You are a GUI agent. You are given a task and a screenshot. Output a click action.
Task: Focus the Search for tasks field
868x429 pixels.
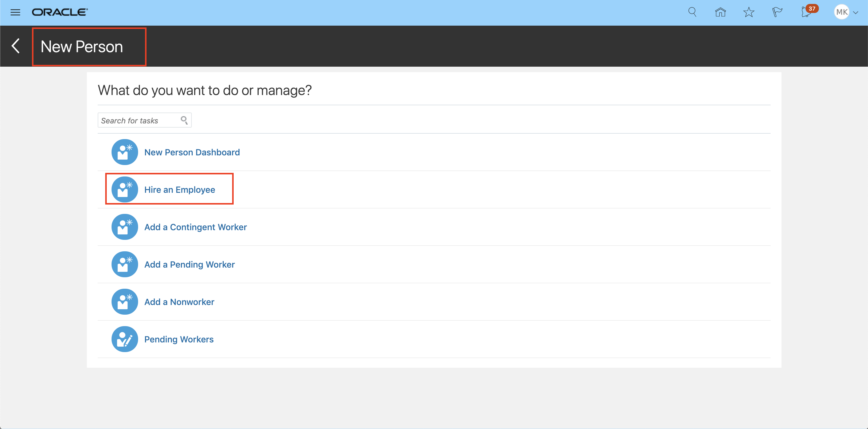(139, 121)
